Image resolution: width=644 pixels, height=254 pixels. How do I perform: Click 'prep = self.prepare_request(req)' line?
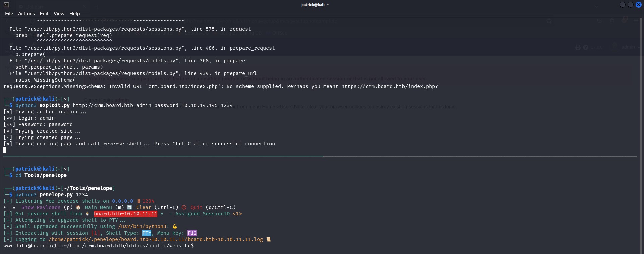(x=64, y=35)
